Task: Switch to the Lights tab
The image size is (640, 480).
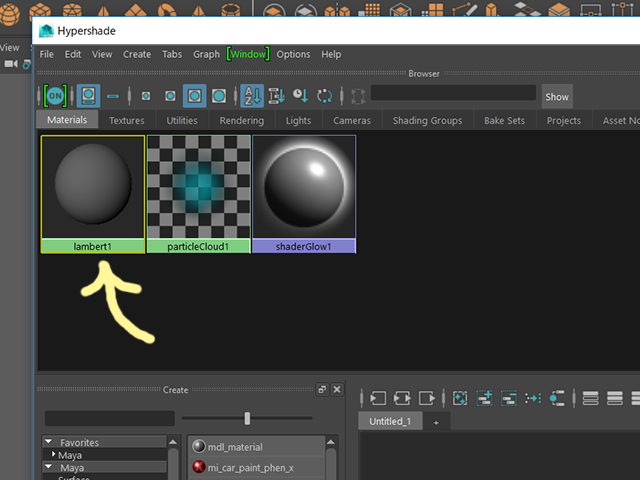Action: 298,120
